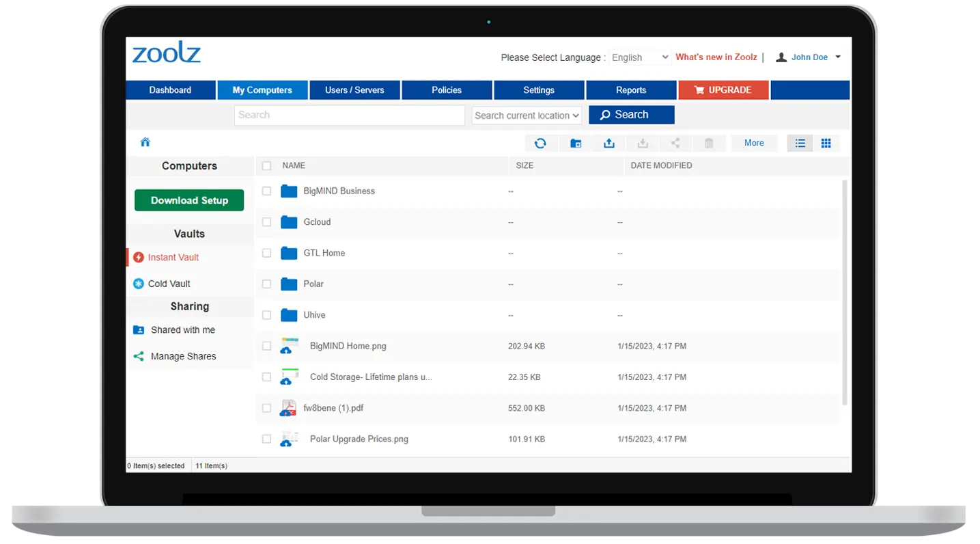Click the Gcloud folder icon
The height and width of the screenshot is (544, 980).
[x=289, y=222]
